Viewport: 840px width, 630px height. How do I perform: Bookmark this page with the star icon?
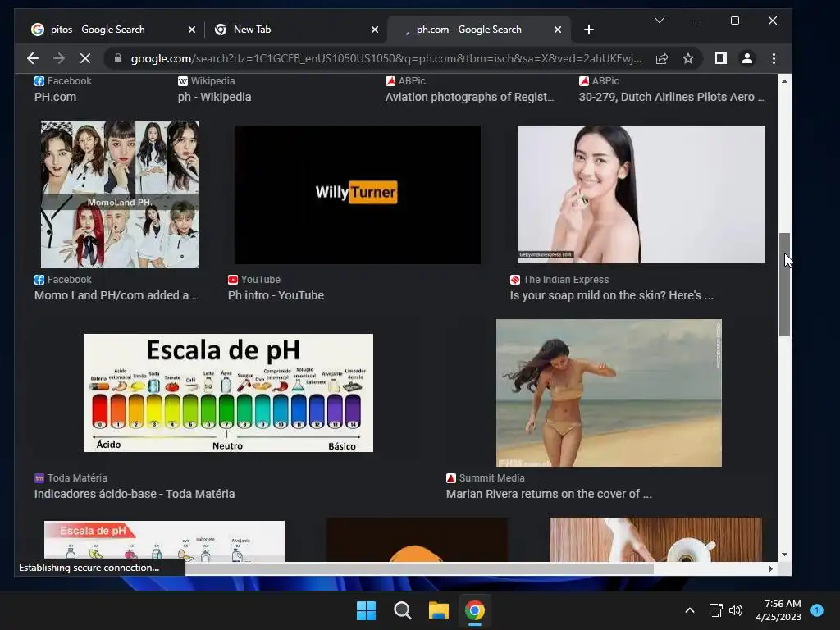pyautogui.click(x=688, y=58)
